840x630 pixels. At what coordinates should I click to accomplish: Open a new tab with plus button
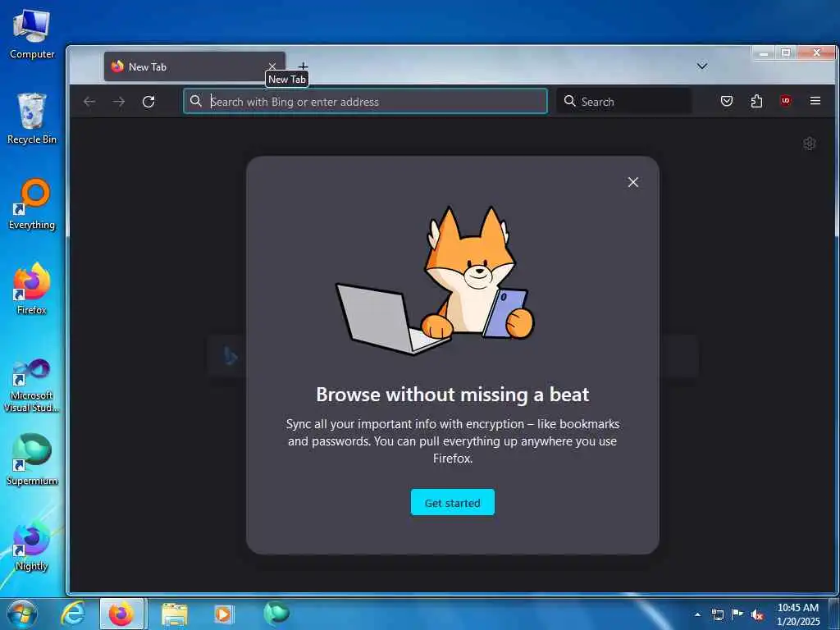coord(304,66)
